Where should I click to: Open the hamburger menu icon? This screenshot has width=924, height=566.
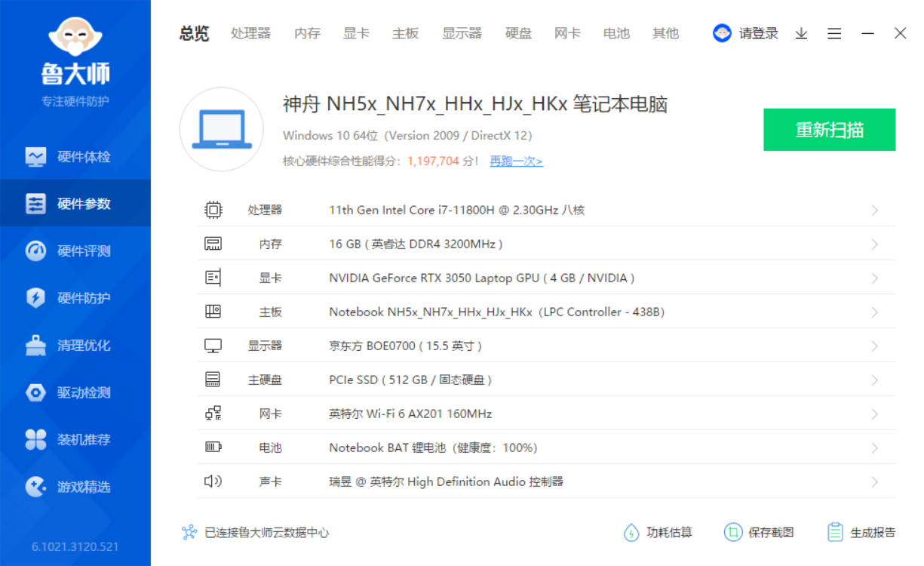click(x=834, y=33)
